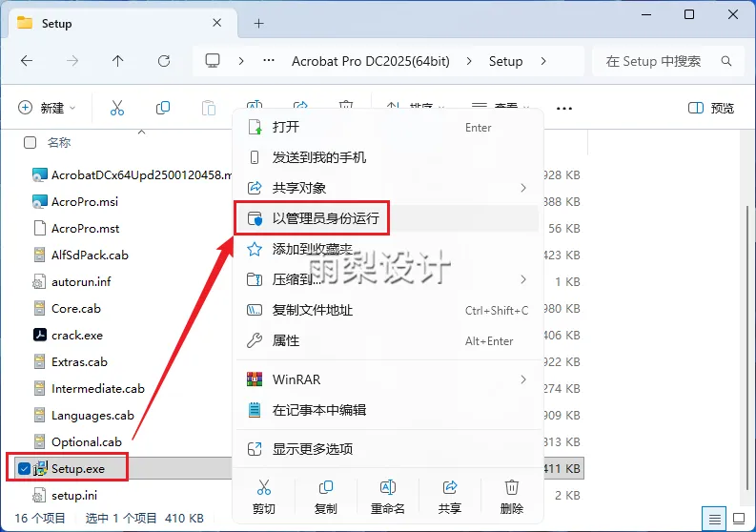This screenshot has height=532, width=756.
Task: Select the Core.cab file
Action: point(67,308)
